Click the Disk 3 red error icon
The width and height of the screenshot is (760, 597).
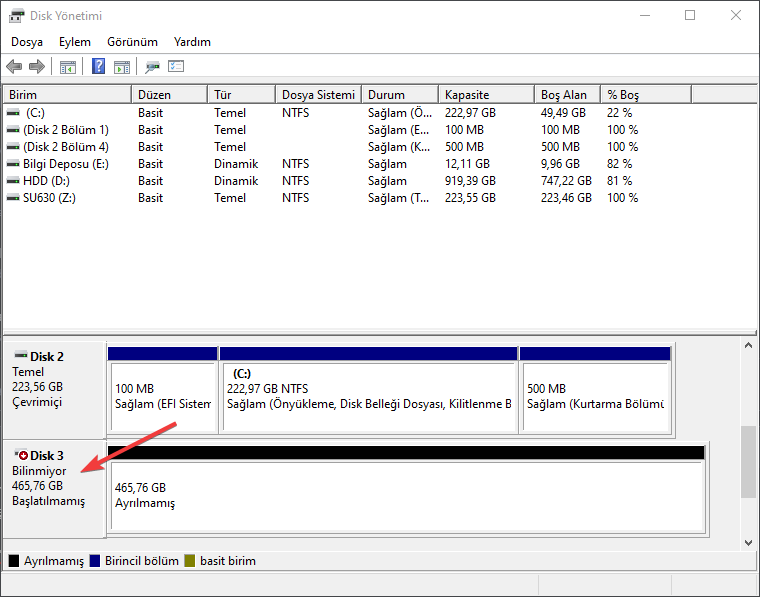coord(21,455)
